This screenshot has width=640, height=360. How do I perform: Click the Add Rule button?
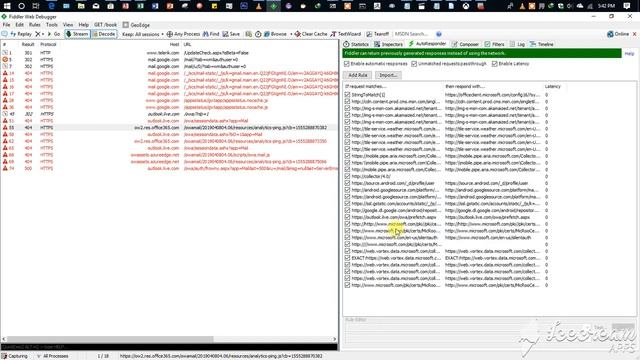[358, 75]
